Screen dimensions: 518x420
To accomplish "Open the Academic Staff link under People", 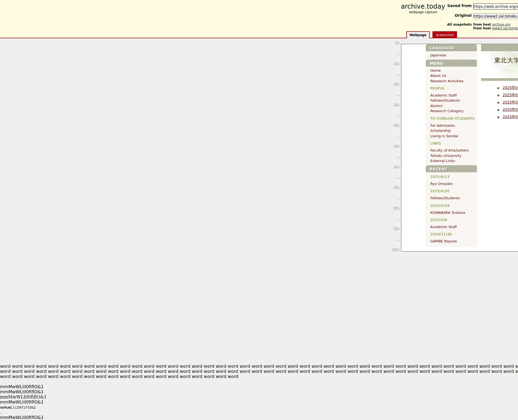I will (443, 95).
